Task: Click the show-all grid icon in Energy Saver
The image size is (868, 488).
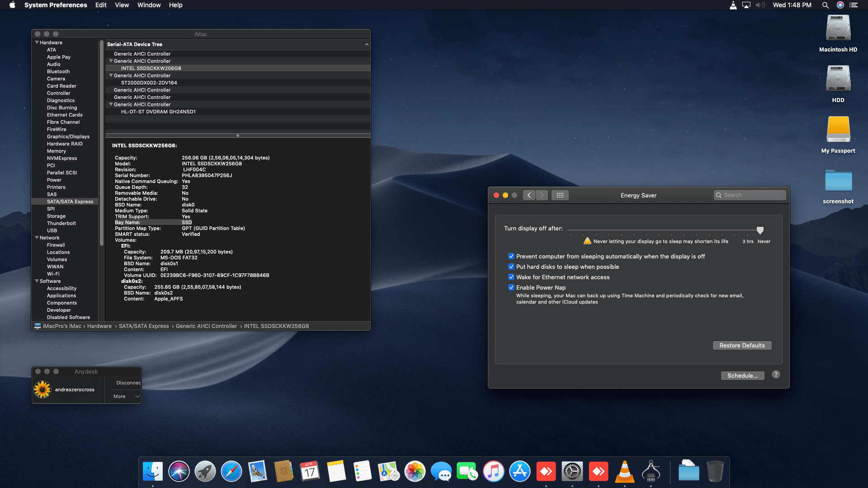Action: 560,195
